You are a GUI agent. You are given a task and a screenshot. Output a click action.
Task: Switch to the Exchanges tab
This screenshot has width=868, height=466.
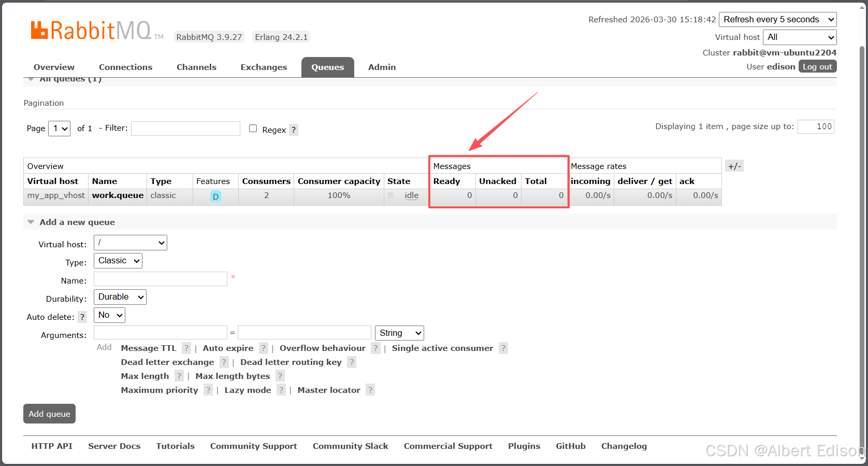click(264, 67)
